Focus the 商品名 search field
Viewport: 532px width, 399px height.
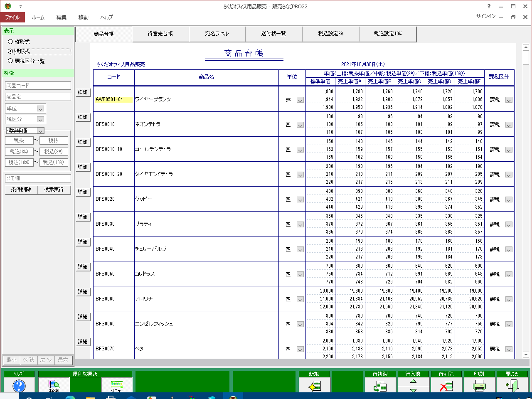click(38, 97)
